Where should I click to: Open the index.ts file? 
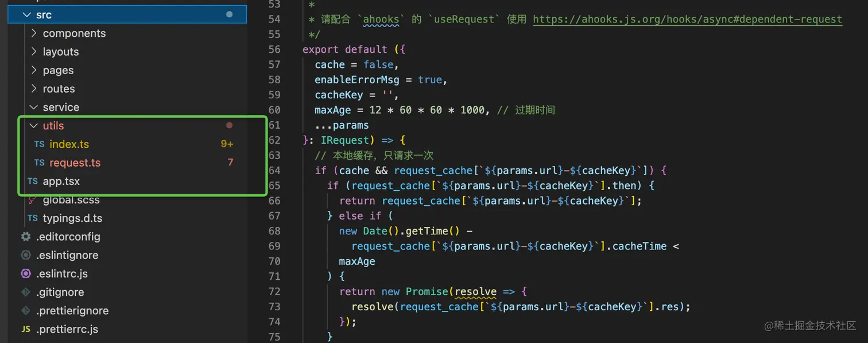69,144
